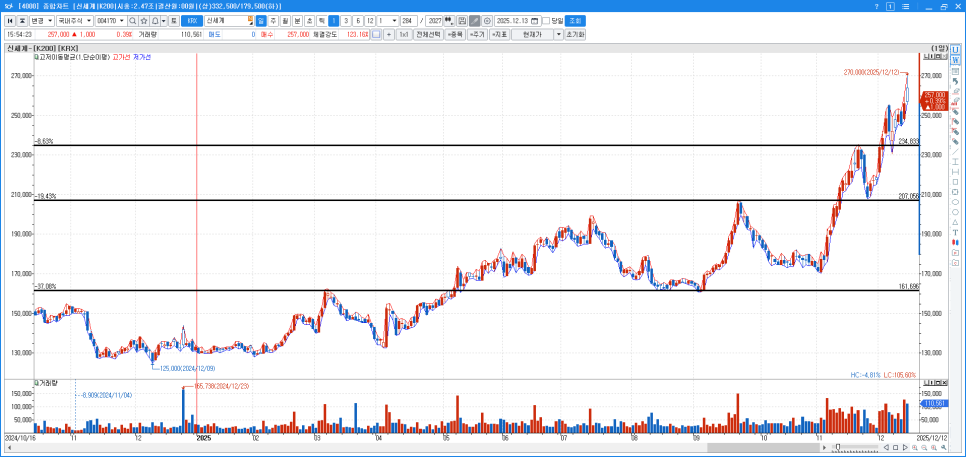Image resolution: width=966 pixels, height=457 pixels.
Task: Click the 초기화 reset button
Action: click(x=575, y=34)
